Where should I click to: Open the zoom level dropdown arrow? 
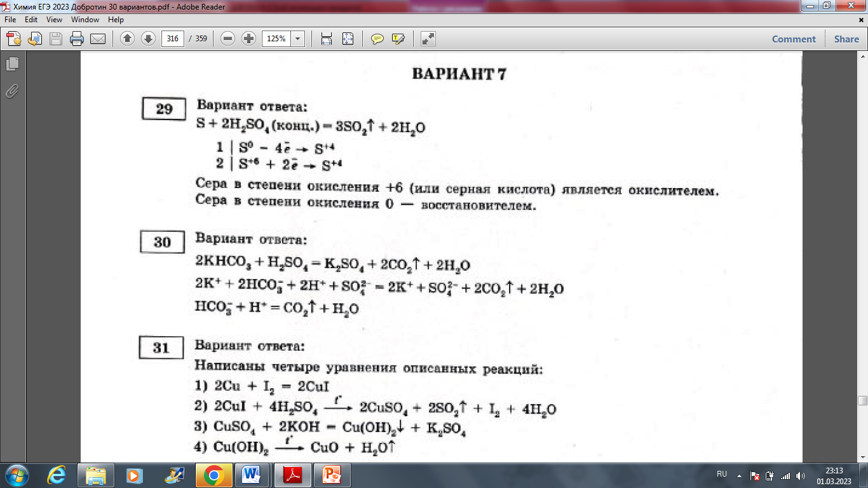pos(297,39)
